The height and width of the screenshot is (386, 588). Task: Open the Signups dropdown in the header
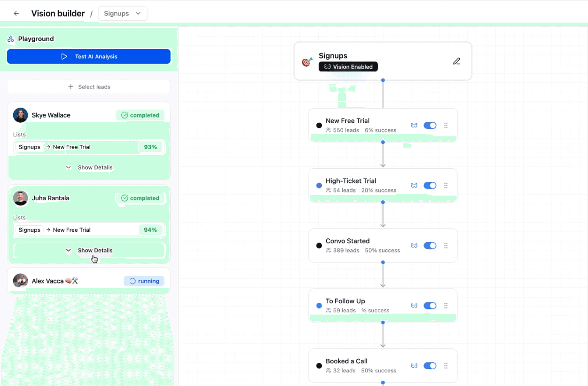pos(123,13)
